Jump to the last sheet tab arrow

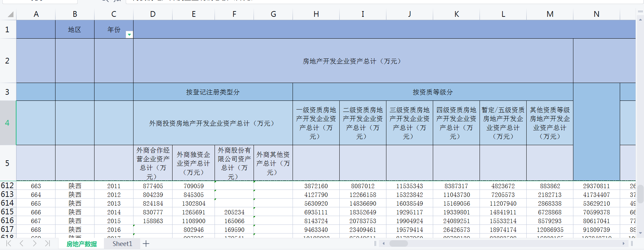point(47,244)
